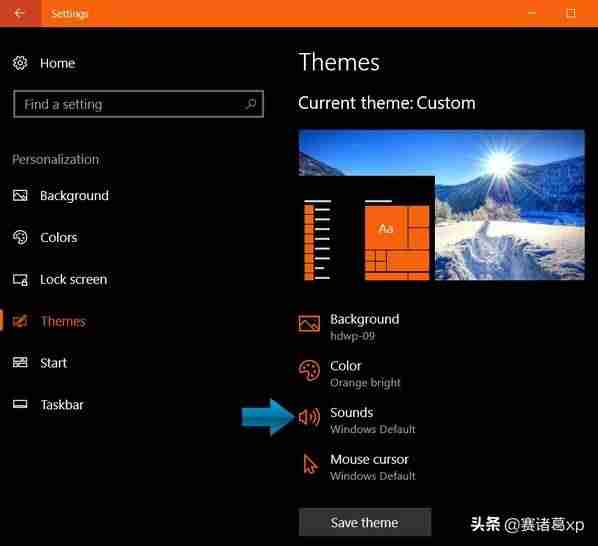Open the theme Color palette icon
The image size is (598, 546).
click(x=309, y=370)
